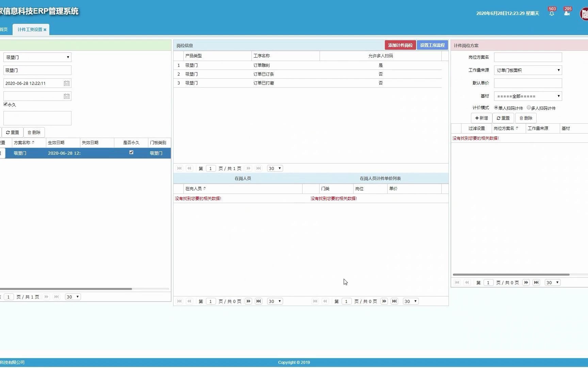The width and height of the screenshot is (588, 368).
Task: Click the horizontal scrollbar in 计件岗位方案 list
Action: click(x=511, y=275)
